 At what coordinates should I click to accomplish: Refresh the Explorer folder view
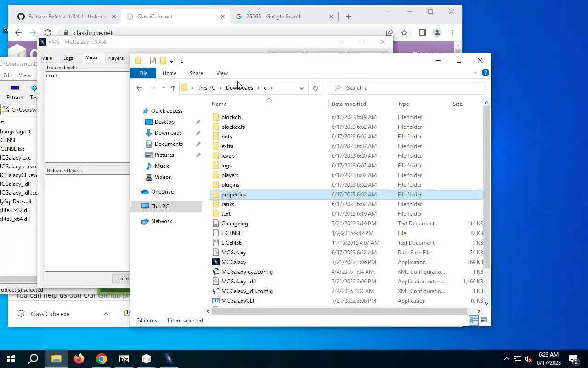(x=315, y=88)
